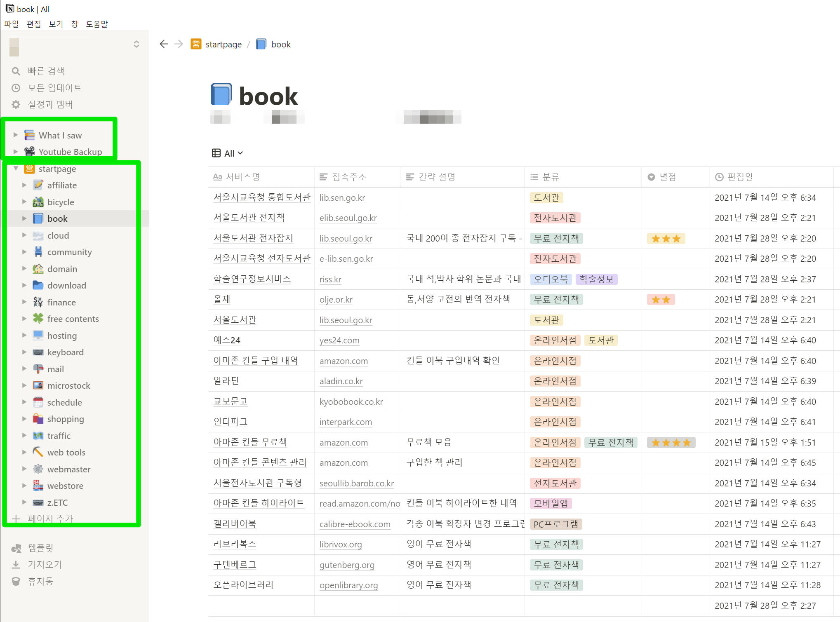Expand the What I saw page
The height and width of the screenshot is (622, 840).
coord(16,135)
